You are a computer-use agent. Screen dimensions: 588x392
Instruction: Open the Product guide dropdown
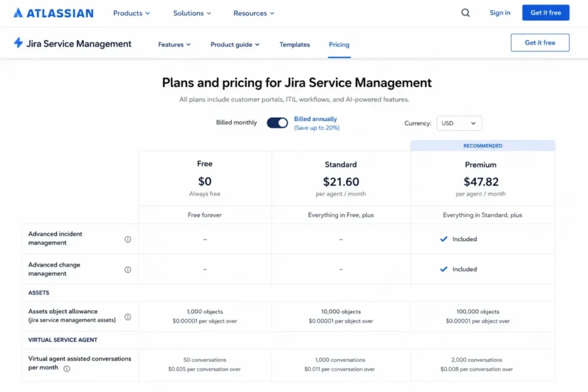pos(235,44)
